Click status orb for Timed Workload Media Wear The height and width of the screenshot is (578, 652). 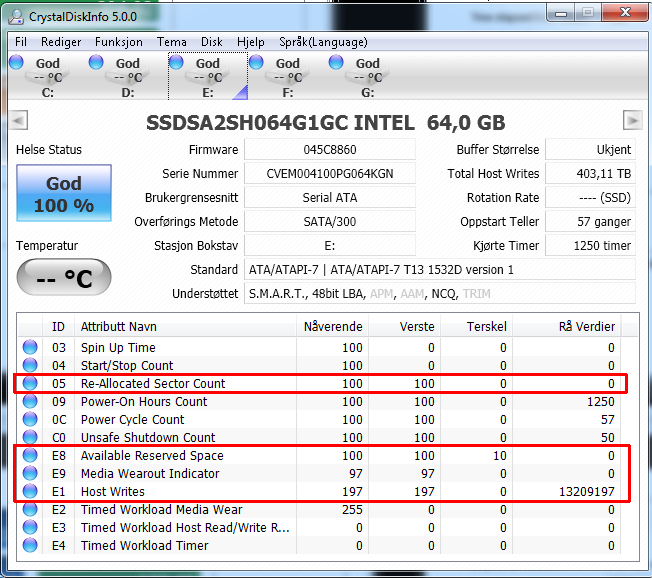point(30,509)
